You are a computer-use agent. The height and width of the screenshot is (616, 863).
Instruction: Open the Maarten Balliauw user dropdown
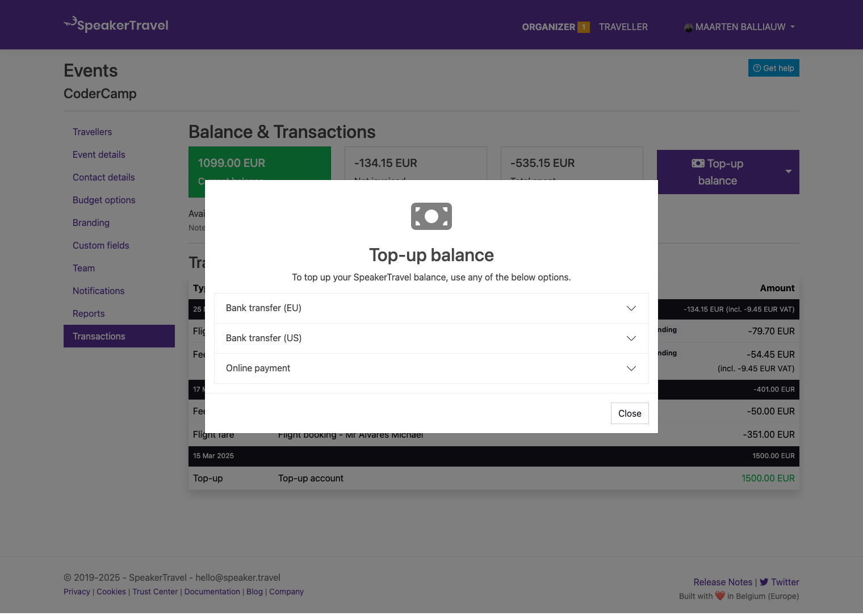(740, 27)
